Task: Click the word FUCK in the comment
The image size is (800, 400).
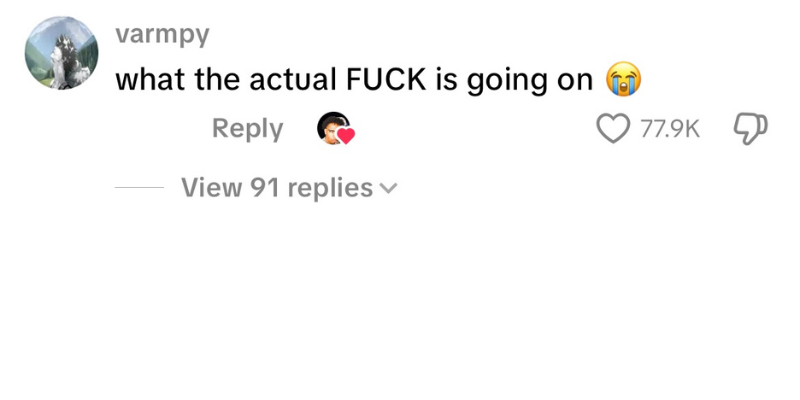Action: point(386,80)
